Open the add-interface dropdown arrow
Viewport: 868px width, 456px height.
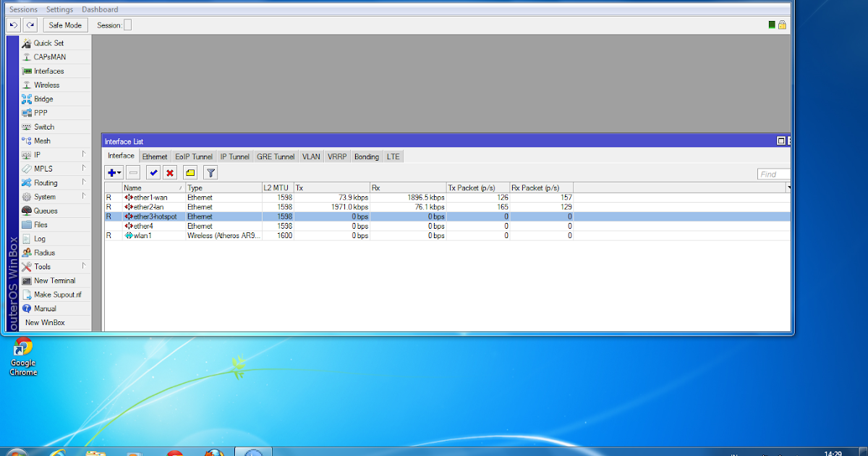(118, 172)
